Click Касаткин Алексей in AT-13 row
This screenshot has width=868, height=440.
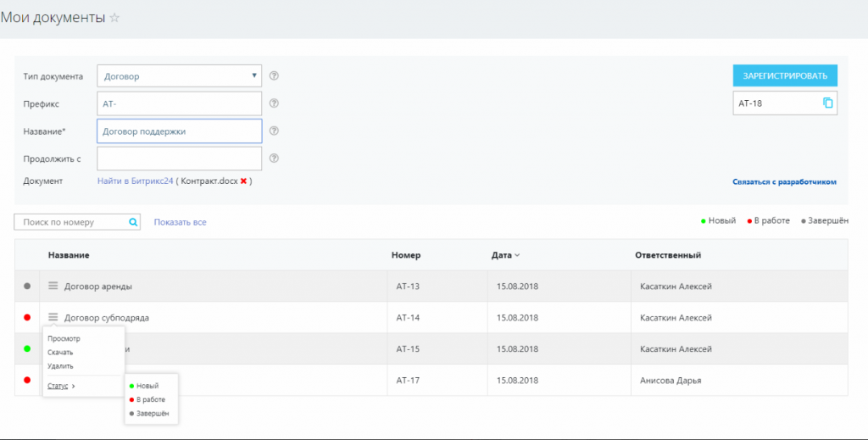pos(676,287)
